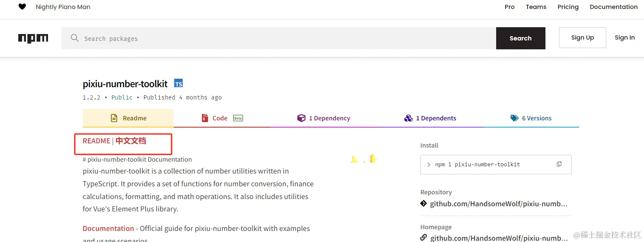Open the 中文文档 link

[x=131, y=141]
